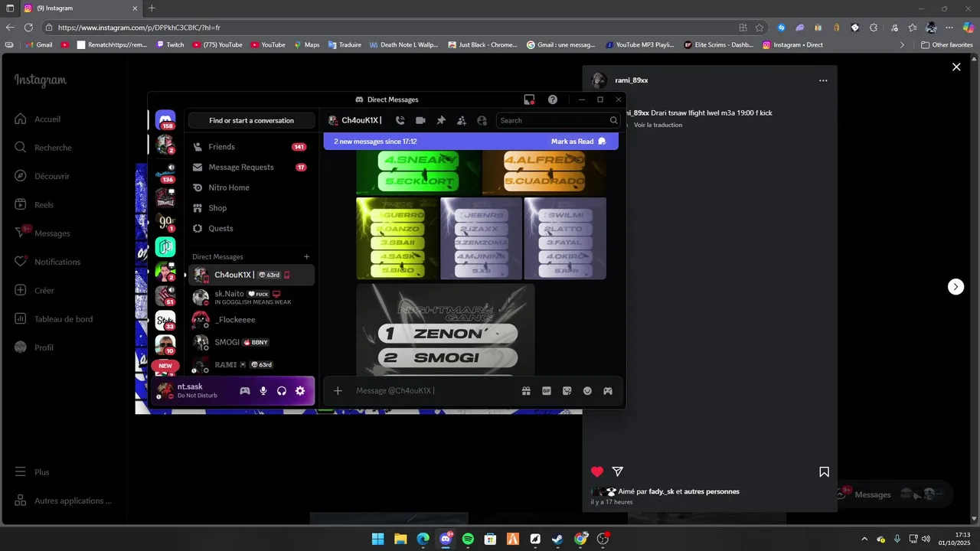Click the NEW unread indicator in server list
Viewport: 980px width, 551px height.
point(165,366)
